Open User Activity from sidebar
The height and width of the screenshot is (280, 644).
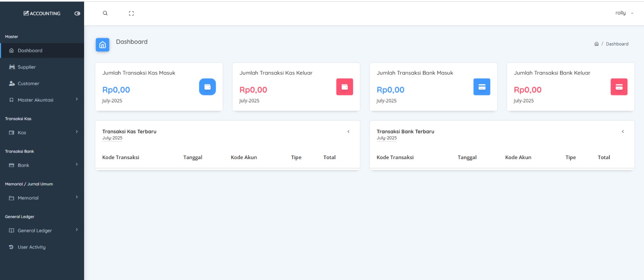tap(42, 247)
